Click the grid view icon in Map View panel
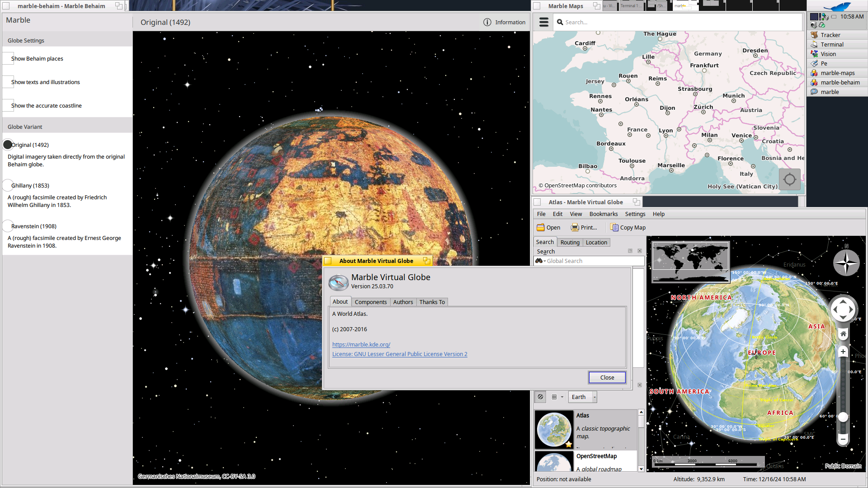The height and width of the screenshot is (488, 868). (x=554, y=397)
